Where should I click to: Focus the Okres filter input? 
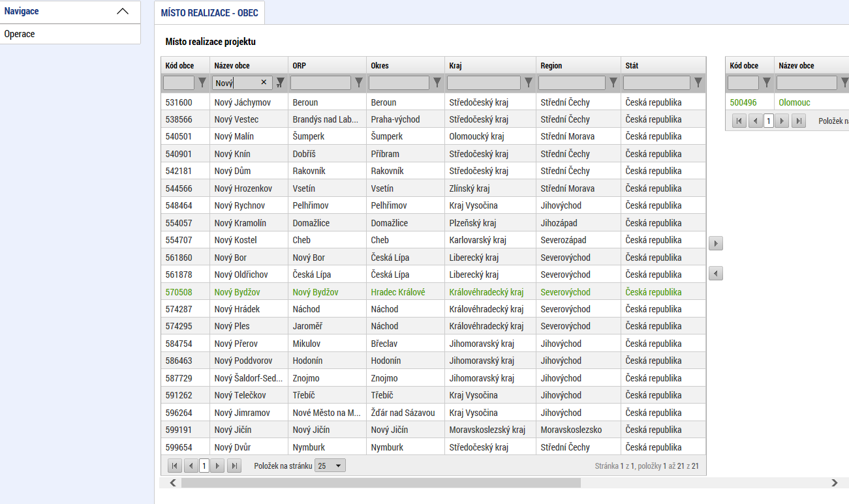coord(399,83)
